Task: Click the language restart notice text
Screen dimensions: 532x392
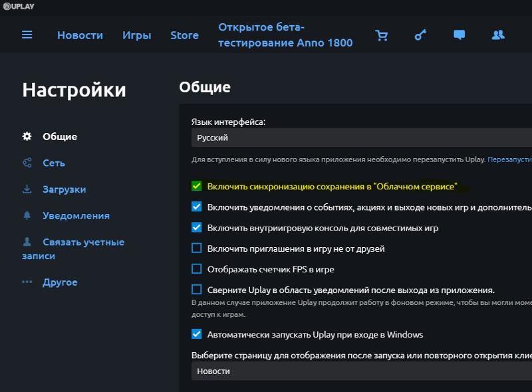Action: pyautogui.click(x=338, y=159)
